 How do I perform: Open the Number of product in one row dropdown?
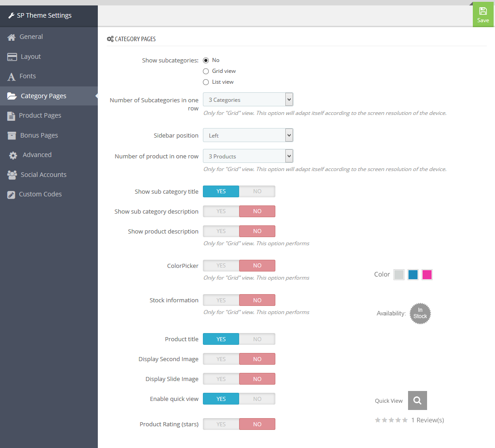coord(248,156)
